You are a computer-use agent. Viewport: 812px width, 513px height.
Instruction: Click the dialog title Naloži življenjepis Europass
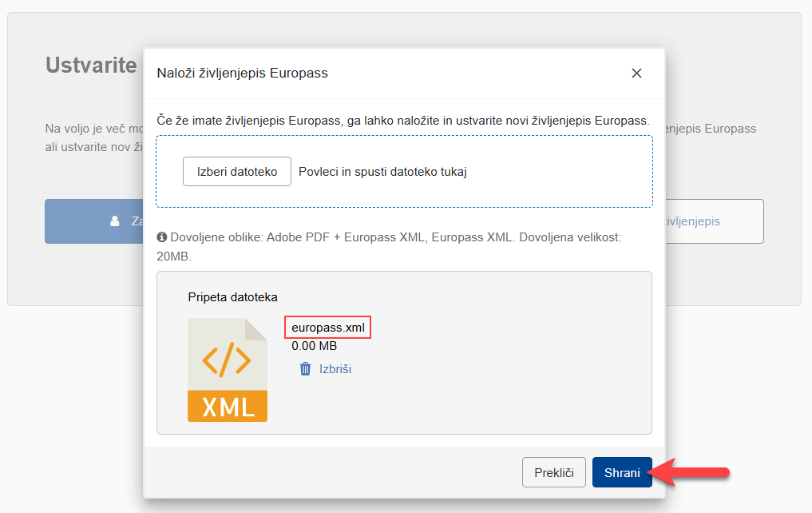[243, 74]
